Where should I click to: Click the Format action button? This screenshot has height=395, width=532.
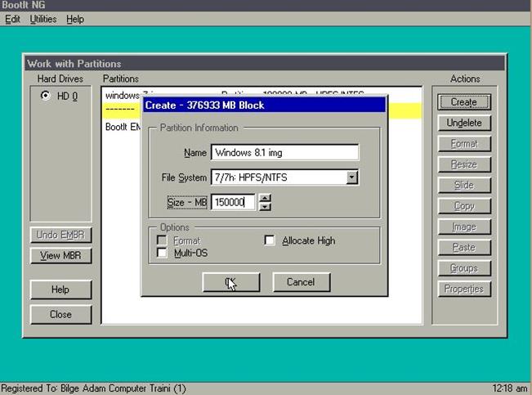[x=464, y=144]
